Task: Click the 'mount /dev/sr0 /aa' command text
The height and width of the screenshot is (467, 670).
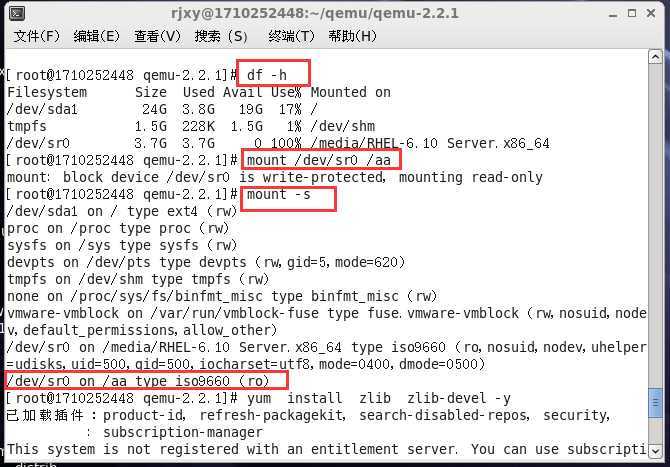Action: pos(319,160)
